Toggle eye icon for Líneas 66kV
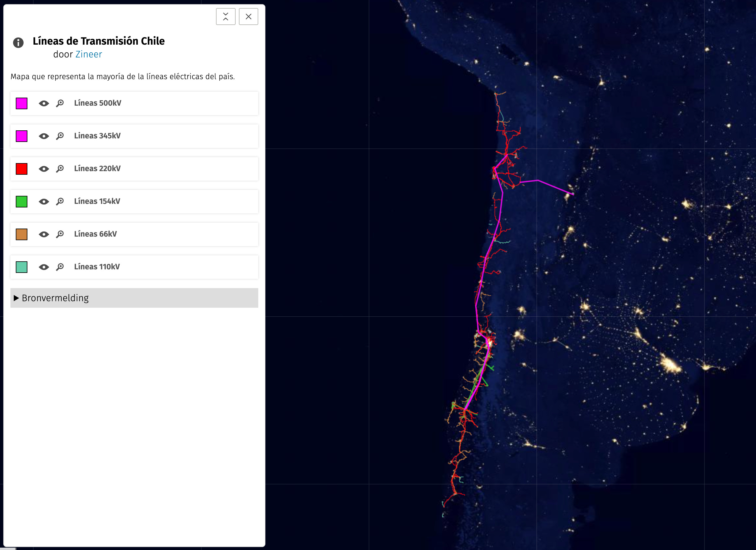This screenshot has height=550, width=756. (x=44, y=235)
